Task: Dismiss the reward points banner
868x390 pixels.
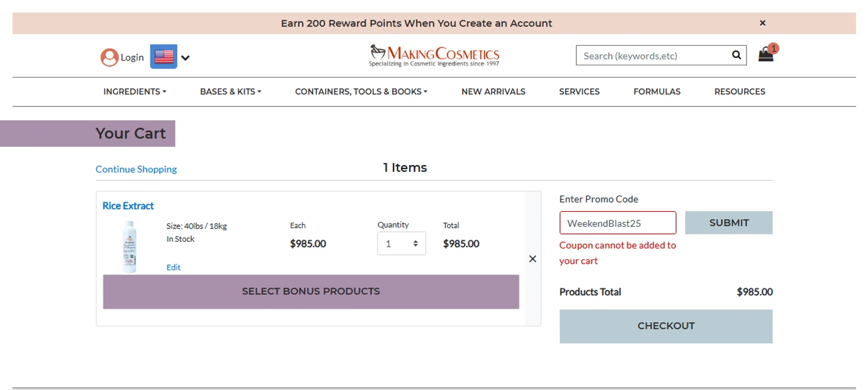Action: pyautogui.click(x=763, y=23)
